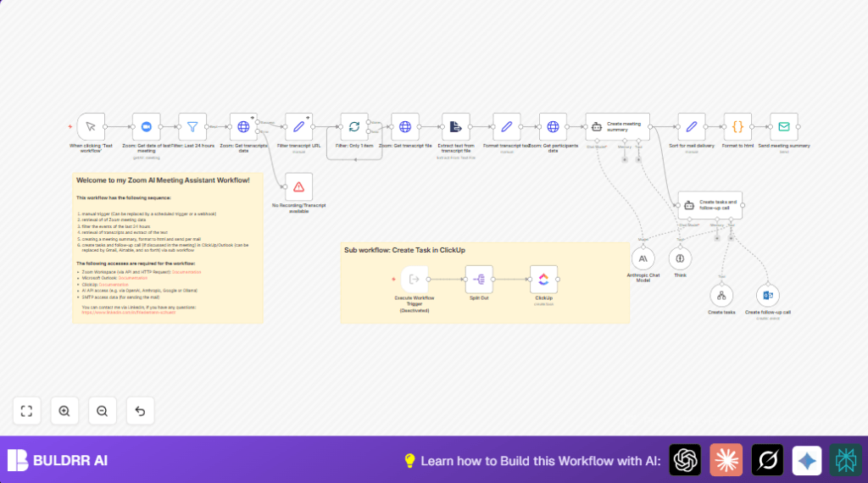Select the 'Welcome to my Zoom AI Meeting Assistant Workflow!' heading
This screenshot has height=483, width=868.
163,180
